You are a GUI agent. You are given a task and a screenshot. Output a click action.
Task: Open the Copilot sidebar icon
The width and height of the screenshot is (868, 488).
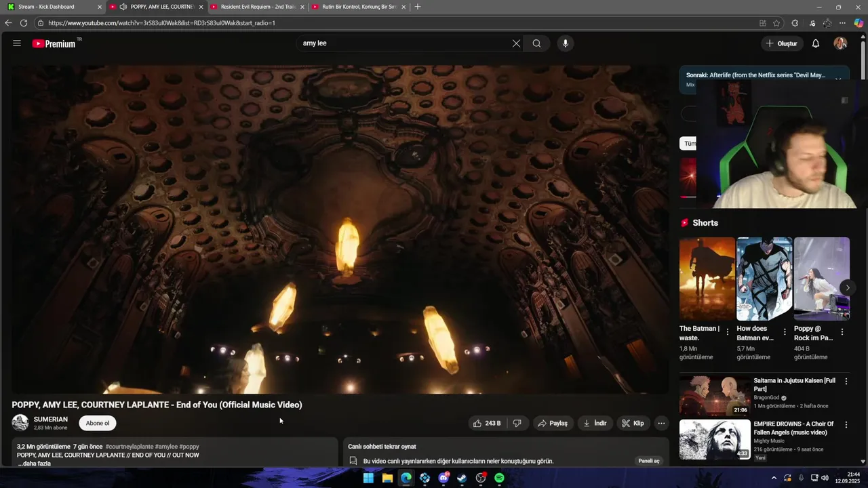[x=859, y=23]
